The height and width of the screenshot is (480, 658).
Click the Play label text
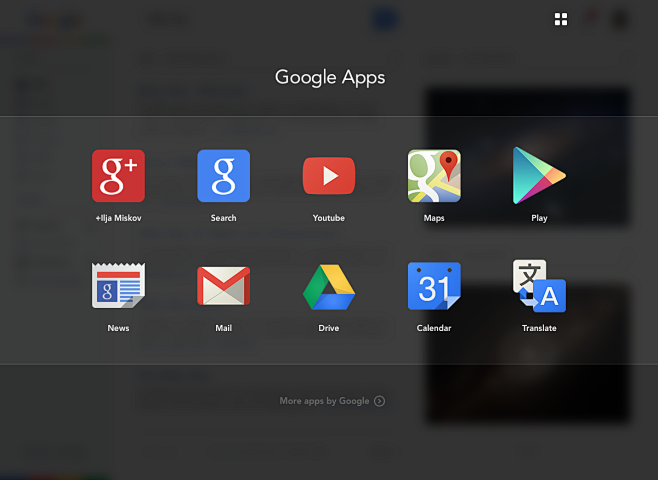click(x=539, y=218)
